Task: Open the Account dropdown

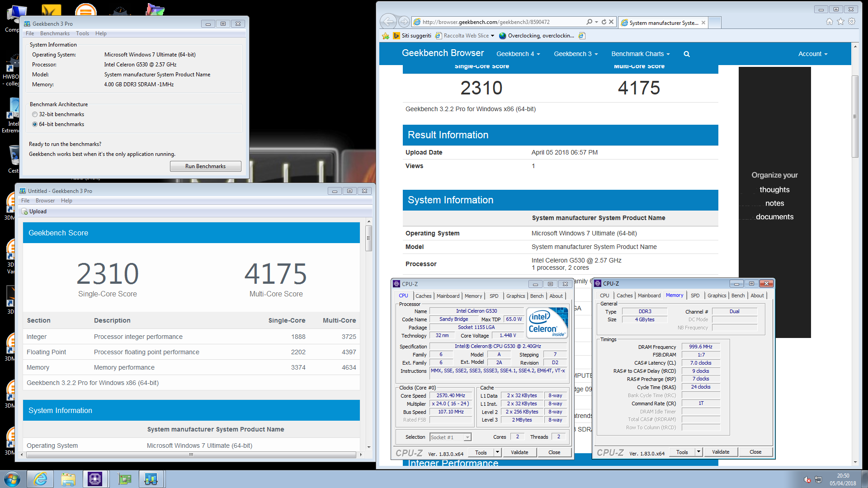Action: [x=813, y=54]
